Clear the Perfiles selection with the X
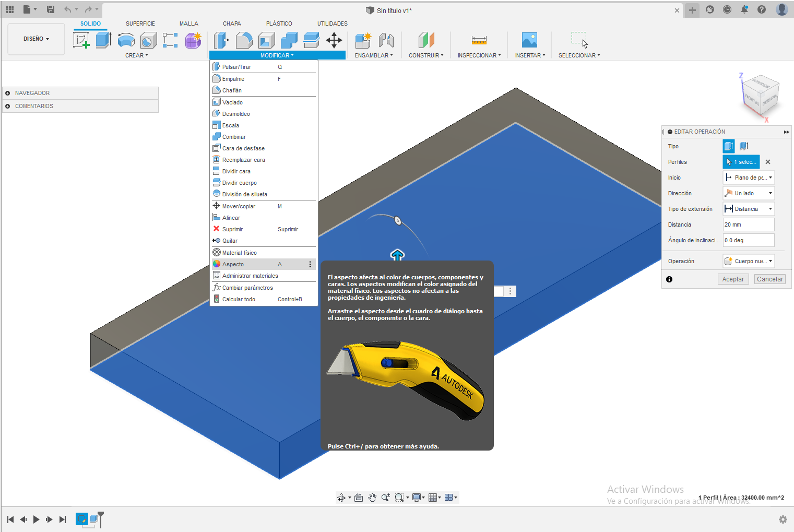This screenshot has width=794, height=532. (768, 162)
